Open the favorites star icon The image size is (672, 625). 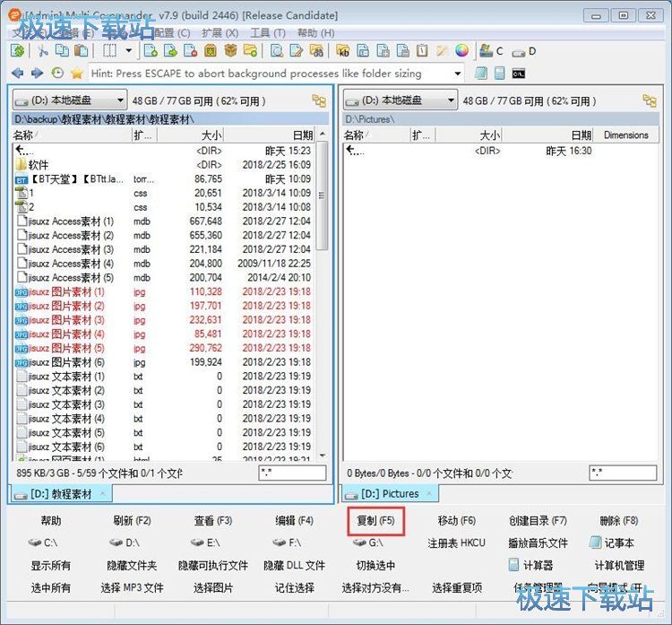(x=77, y=74)
